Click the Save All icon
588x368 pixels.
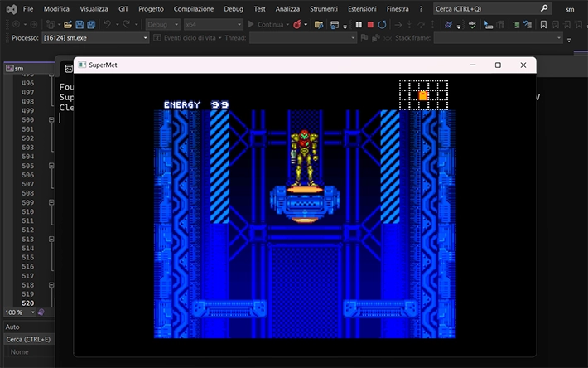91,25
